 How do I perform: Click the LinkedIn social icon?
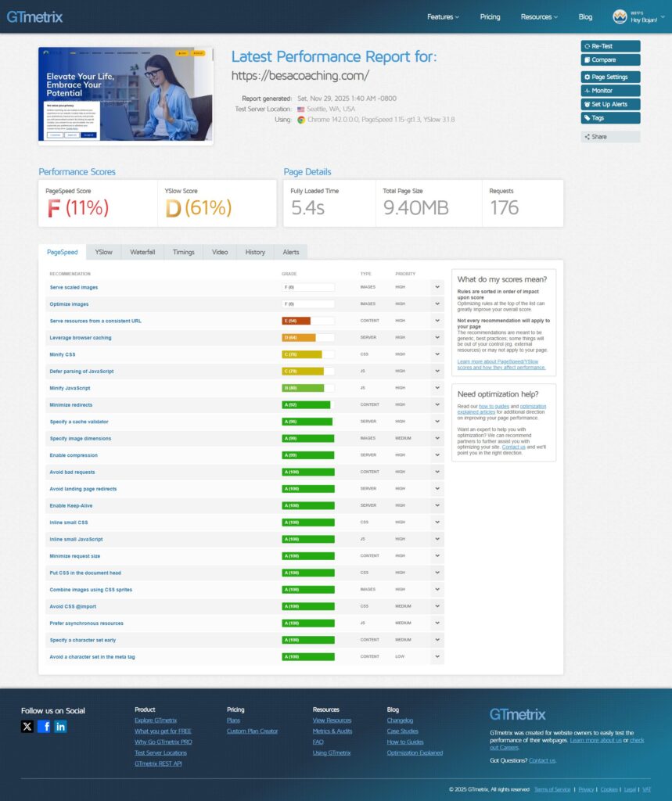tap(60, 727)
